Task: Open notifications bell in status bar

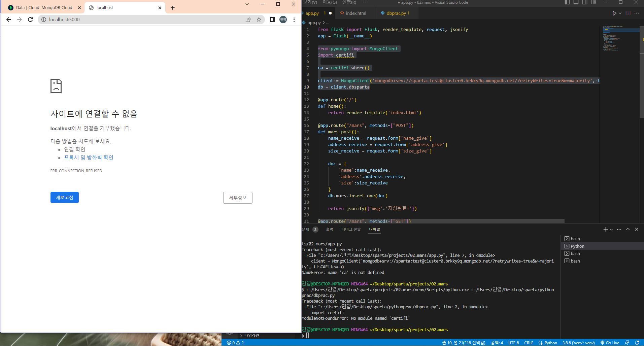Action: coord(637,343)
